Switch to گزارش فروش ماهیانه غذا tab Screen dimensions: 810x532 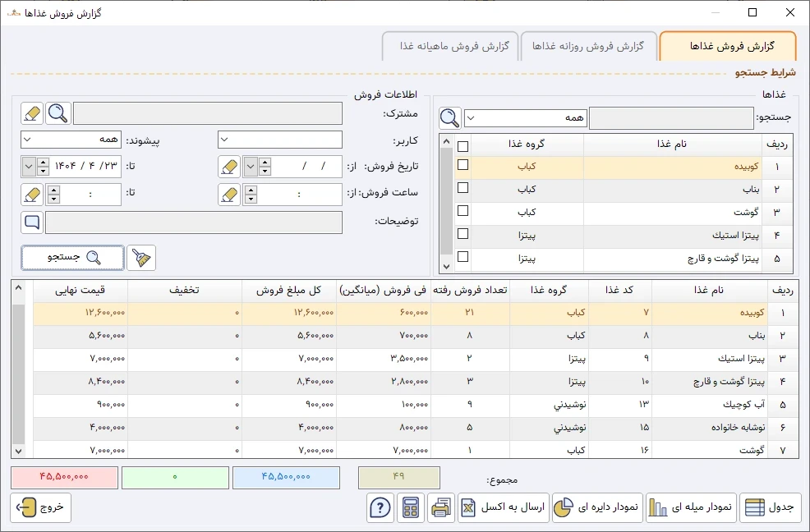[450, 47]
